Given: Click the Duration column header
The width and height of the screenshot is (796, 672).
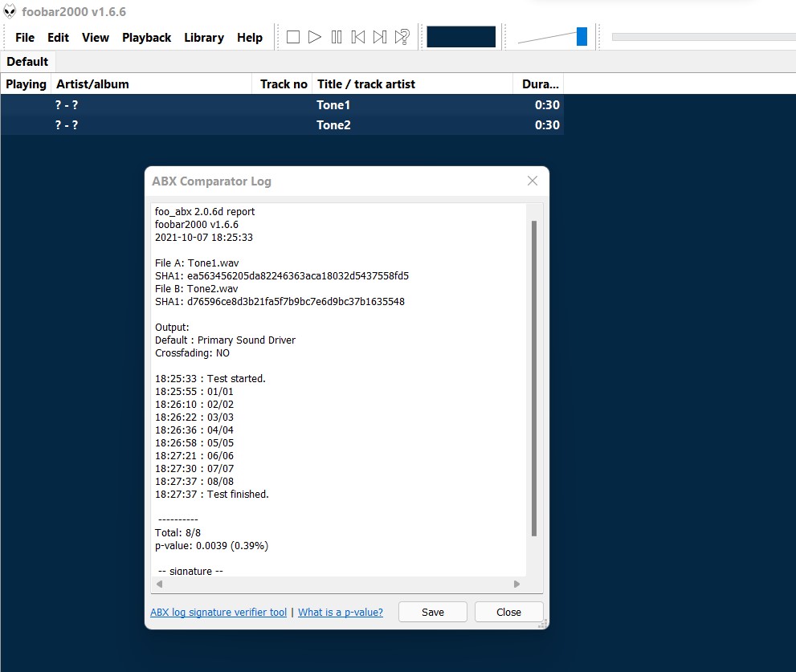Looking at the screenshot, I should click(538, 84).
